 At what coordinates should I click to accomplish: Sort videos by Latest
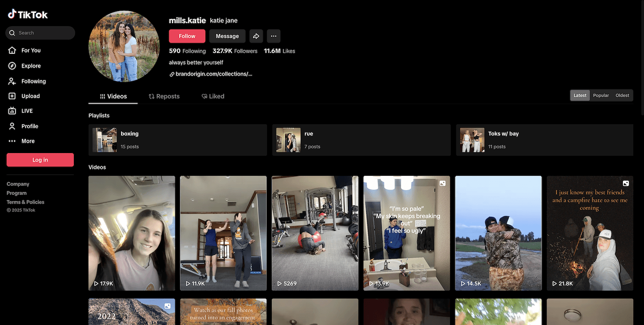click(580, 95)
